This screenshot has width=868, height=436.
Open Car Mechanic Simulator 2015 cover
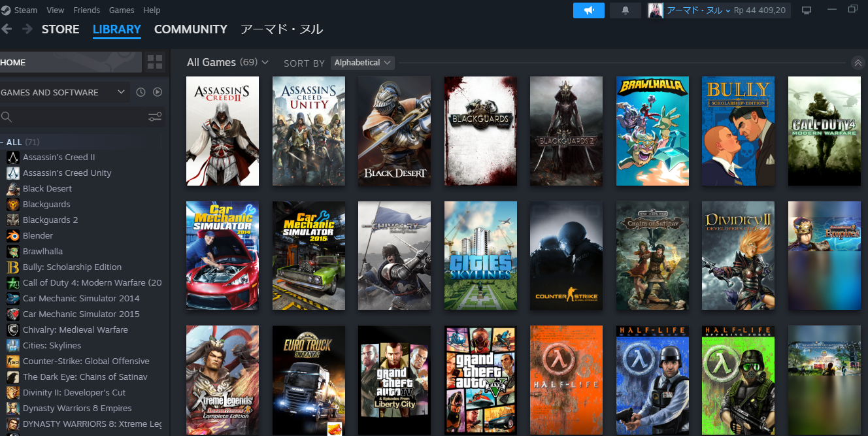[309, 256]
